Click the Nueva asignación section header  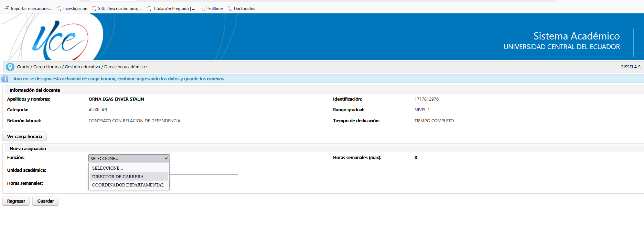28,148
